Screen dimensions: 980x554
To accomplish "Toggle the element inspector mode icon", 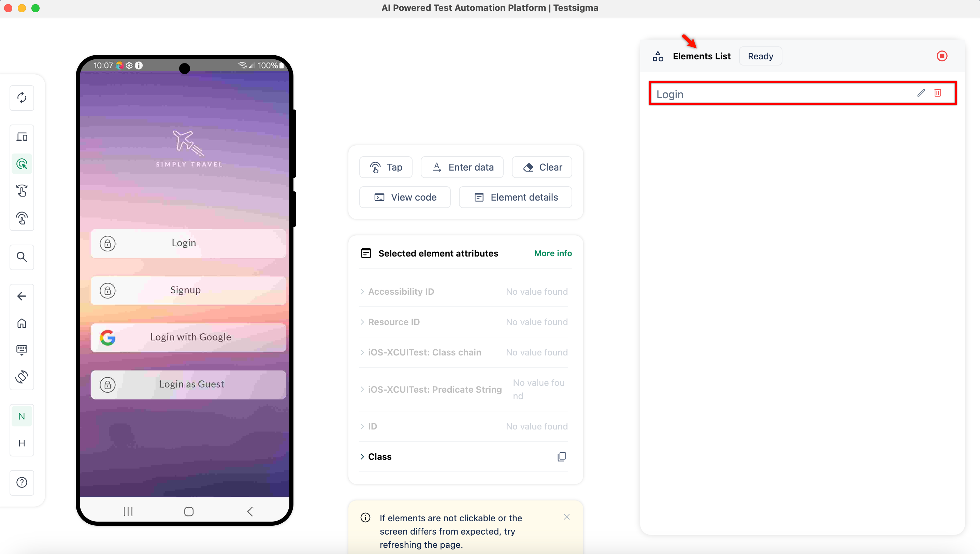I will click(22, 164).
